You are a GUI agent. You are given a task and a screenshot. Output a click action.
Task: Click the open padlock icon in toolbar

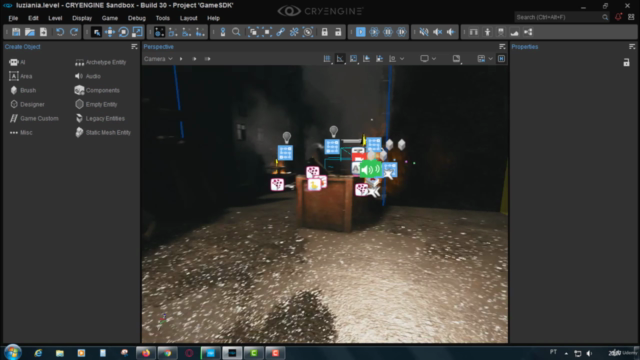(338, 32)
